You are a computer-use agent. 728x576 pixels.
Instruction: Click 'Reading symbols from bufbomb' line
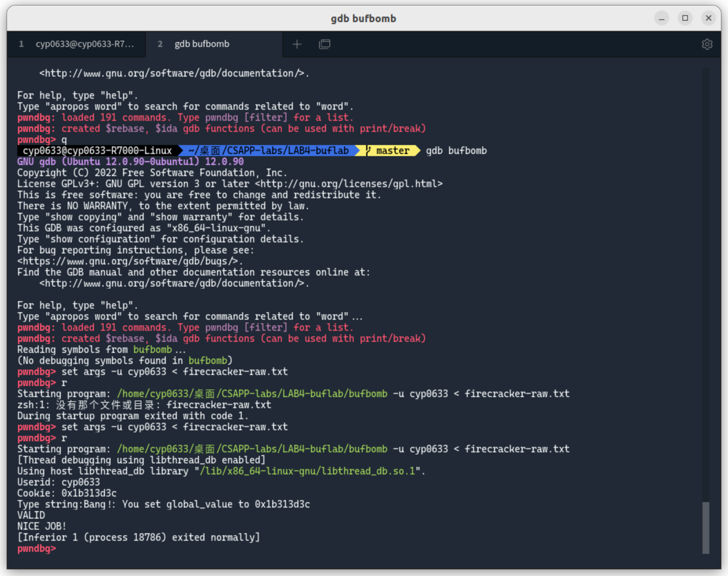(x=102, y=349)
